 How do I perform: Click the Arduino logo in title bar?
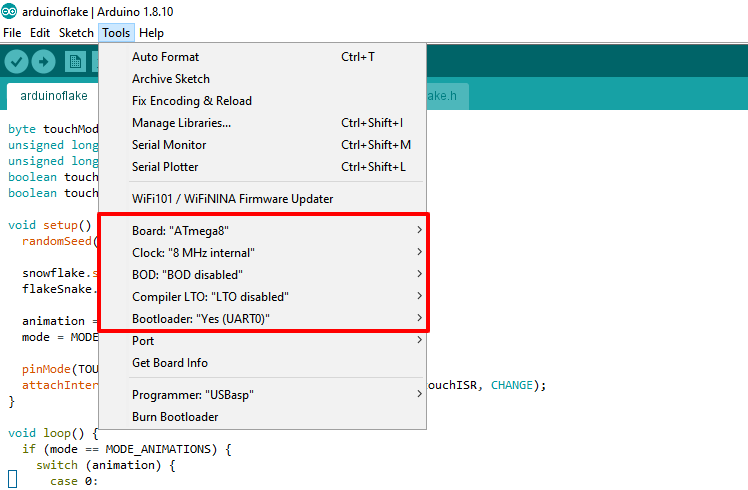click(9, 11)
